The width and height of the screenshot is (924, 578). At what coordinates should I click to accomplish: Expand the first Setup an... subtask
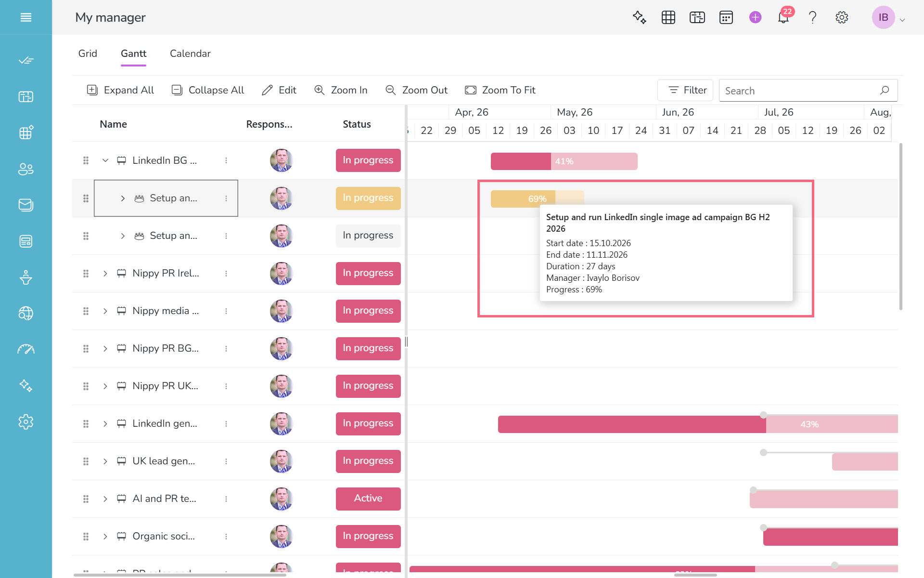(x=123, y=198)
